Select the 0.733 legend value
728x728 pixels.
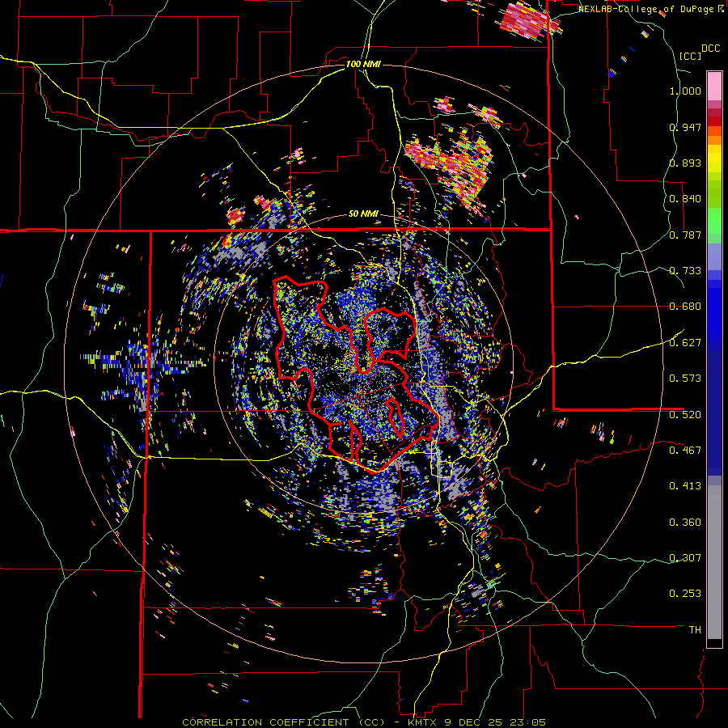click(685, 271)
